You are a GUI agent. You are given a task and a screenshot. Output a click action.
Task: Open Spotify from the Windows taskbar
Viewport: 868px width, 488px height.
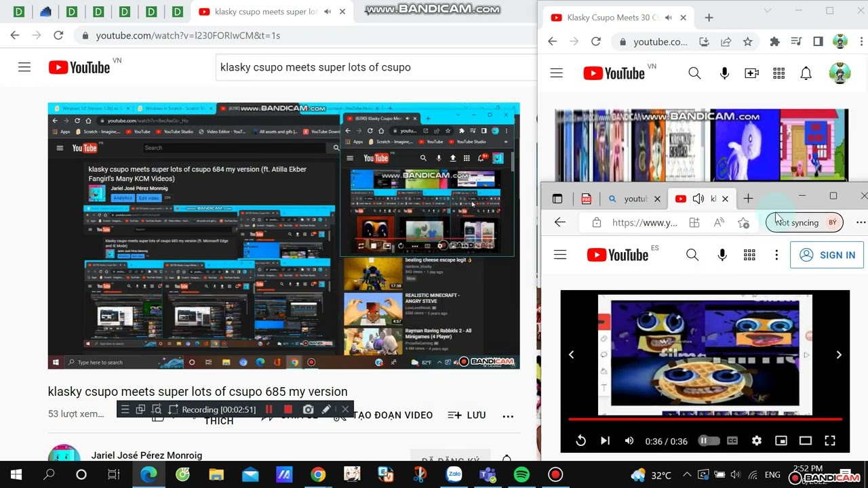(521, 474)
